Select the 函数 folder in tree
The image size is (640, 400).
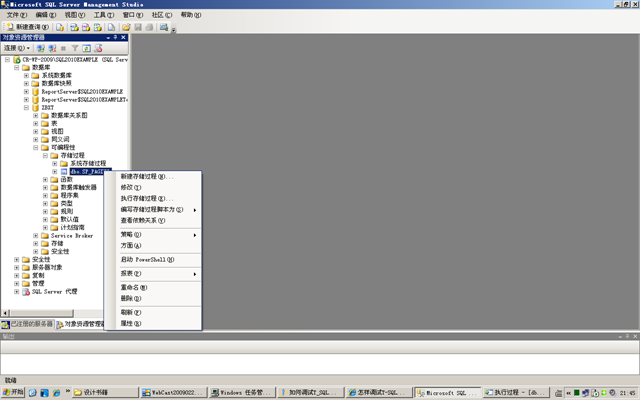pyautogui.click(x=67, y=180)
